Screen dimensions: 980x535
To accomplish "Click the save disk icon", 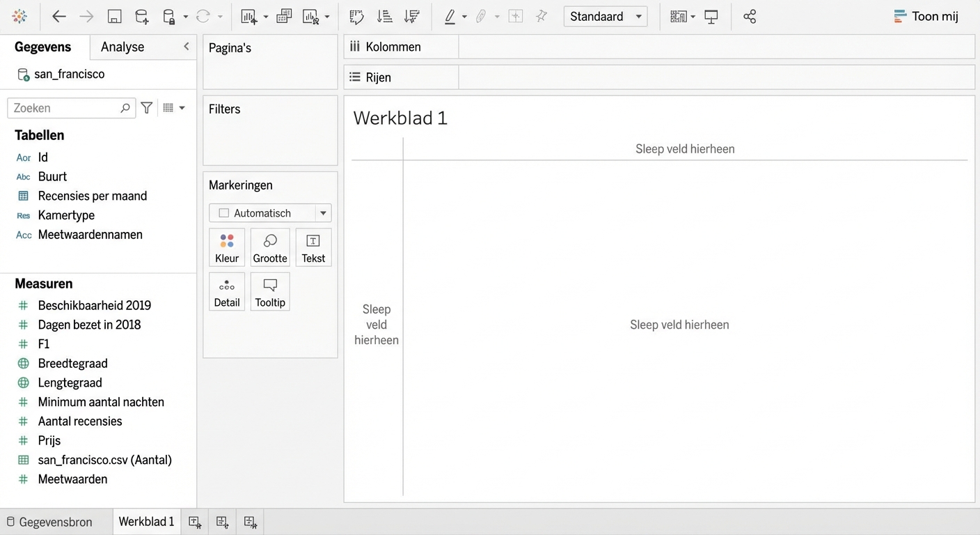I will click(115, 17).
